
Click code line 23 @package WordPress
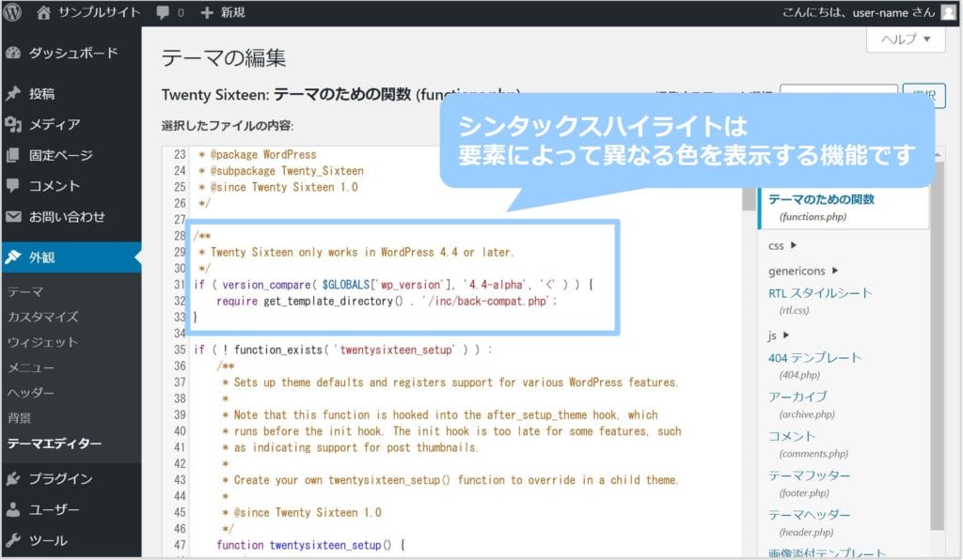tap(258, 155)
